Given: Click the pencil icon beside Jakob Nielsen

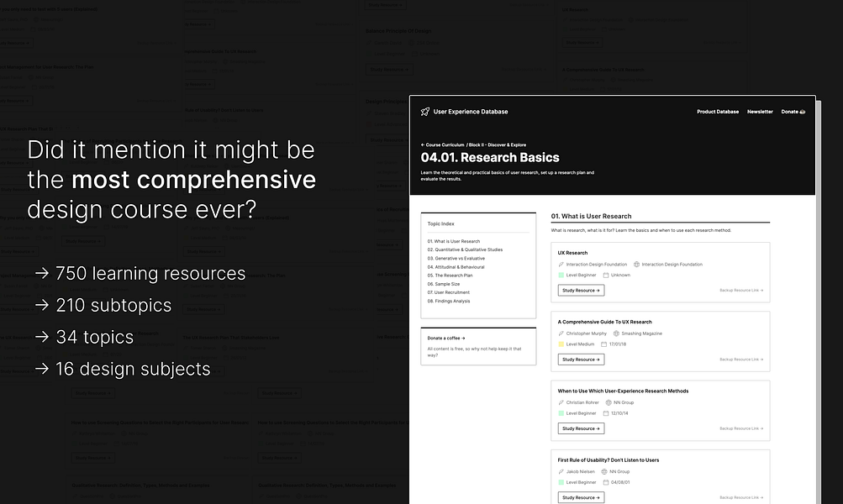Looking at the screenshot, I should click(x=561, y=470).
